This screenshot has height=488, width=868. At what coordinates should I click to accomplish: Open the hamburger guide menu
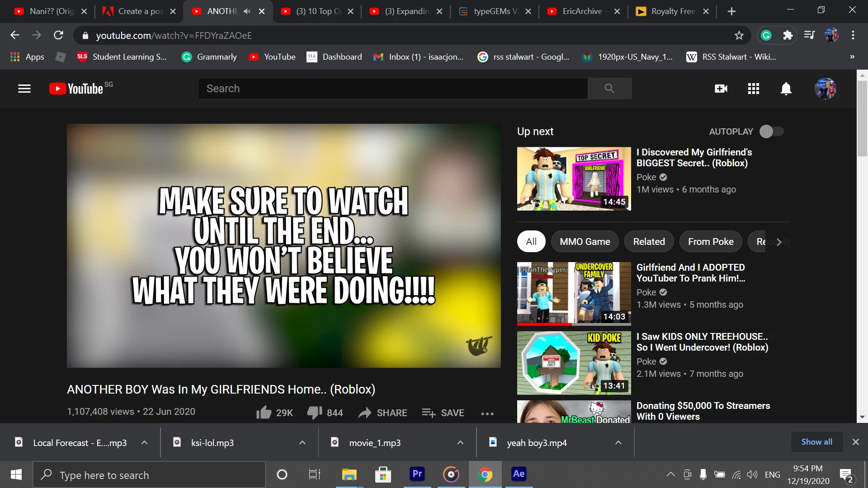click(x=24, y=89)
